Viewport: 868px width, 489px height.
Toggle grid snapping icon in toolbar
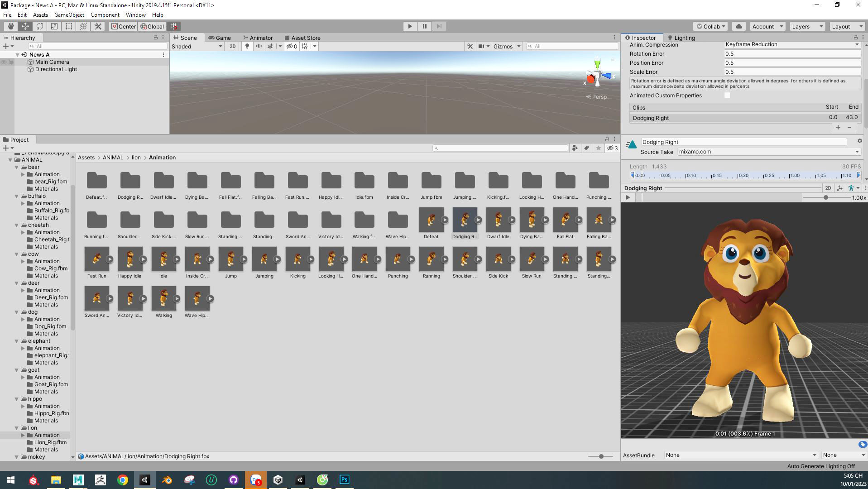[173, 26]
